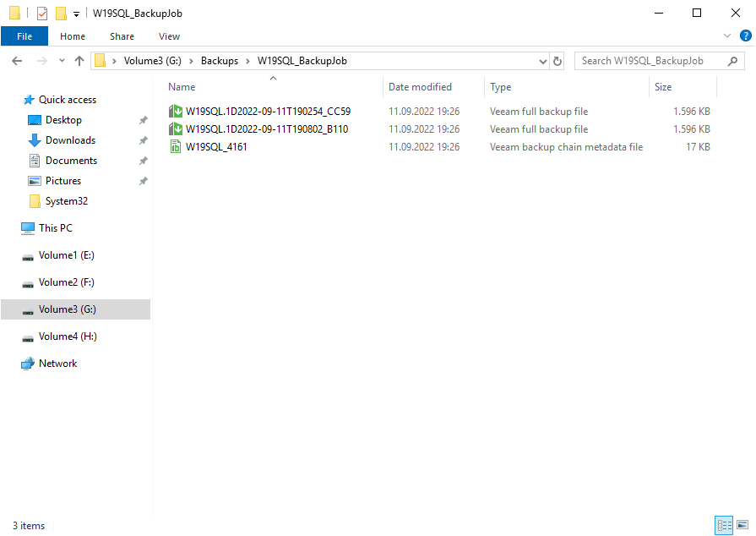756x536 pixels.
Task: Click Veeam backup chain metadata file type
Action: 566,147
